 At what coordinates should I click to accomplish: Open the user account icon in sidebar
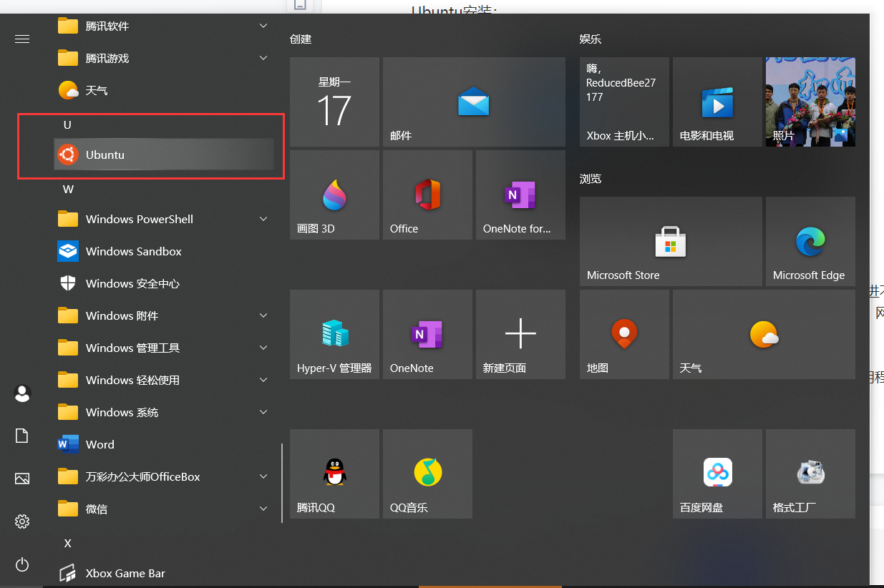pyautogui.click(x=22, y=393)
